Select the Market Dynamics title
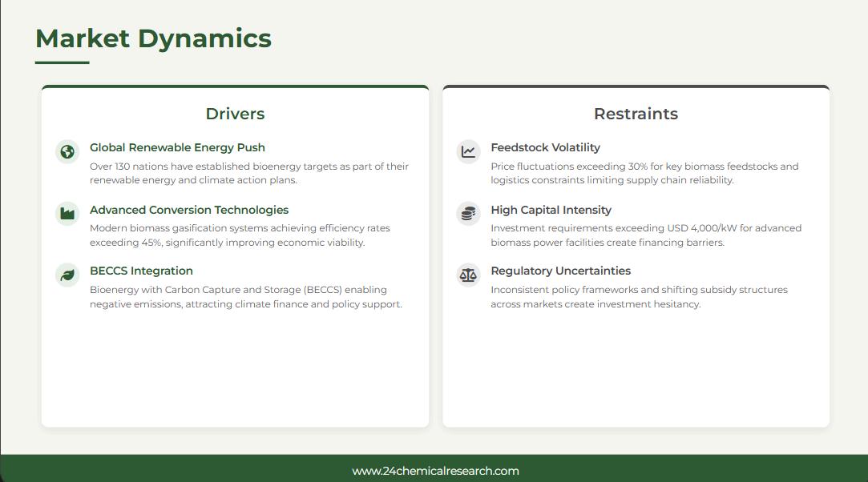Viewport: 868px width, 482px height. (x=153, y=38)
